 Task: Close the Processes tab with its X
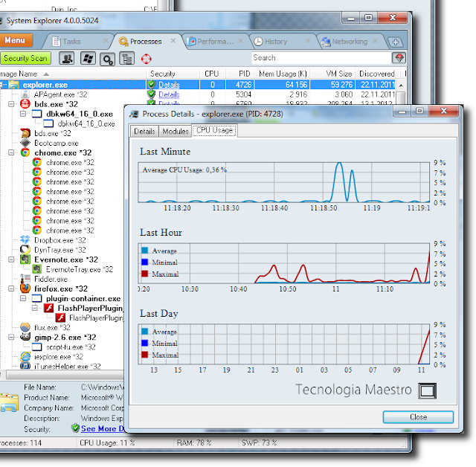click(173, 41)
